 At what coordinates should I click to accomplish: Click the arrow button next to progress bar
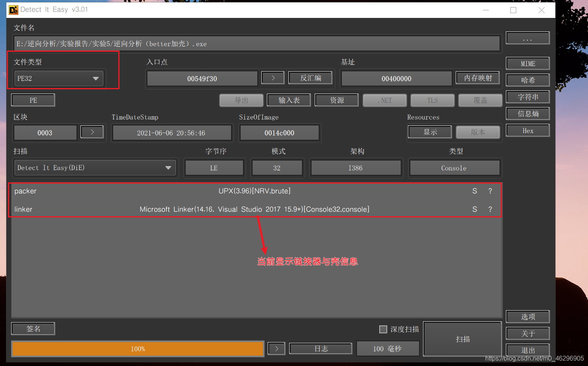276,349
